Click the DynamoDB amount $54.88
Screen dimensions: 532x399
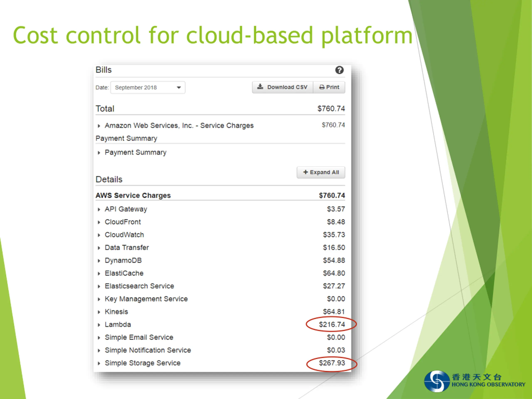[x=334, y=260]
